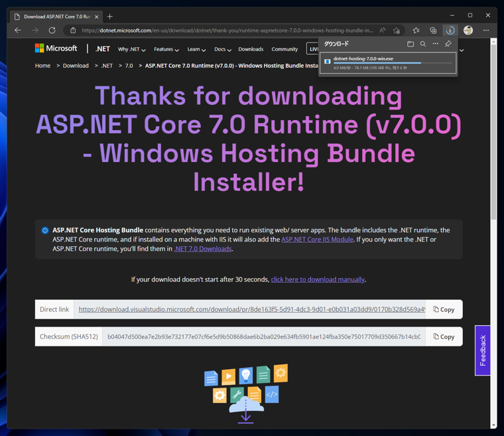Open the Feedback side button

pyautogui.click(x=483, y=350)
